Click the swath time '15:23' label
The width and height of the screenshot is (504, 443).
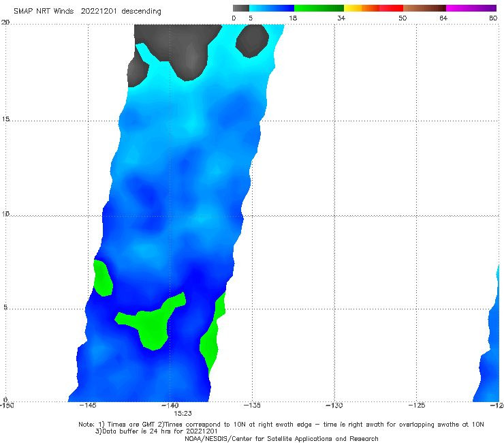pyautogui.click(x=183, y=414)
